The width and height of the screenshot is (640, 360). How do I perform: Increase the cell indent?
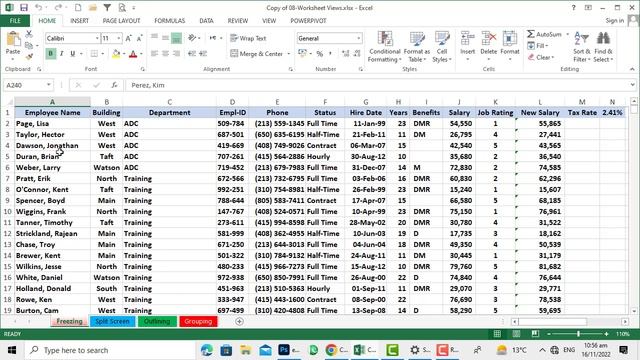tap(203, 53)
